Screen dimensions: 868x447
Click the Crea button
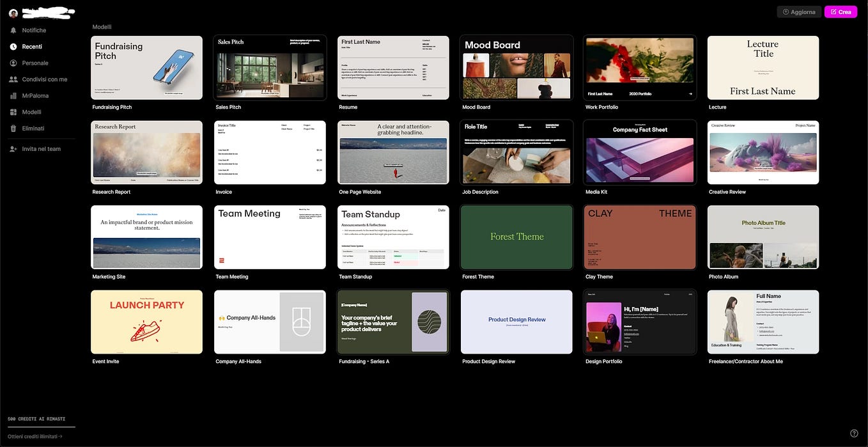tap(841, 12)
